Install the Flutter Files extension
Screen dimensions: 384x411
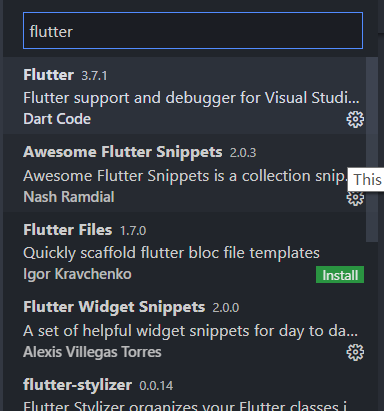[x=340, y=275]
